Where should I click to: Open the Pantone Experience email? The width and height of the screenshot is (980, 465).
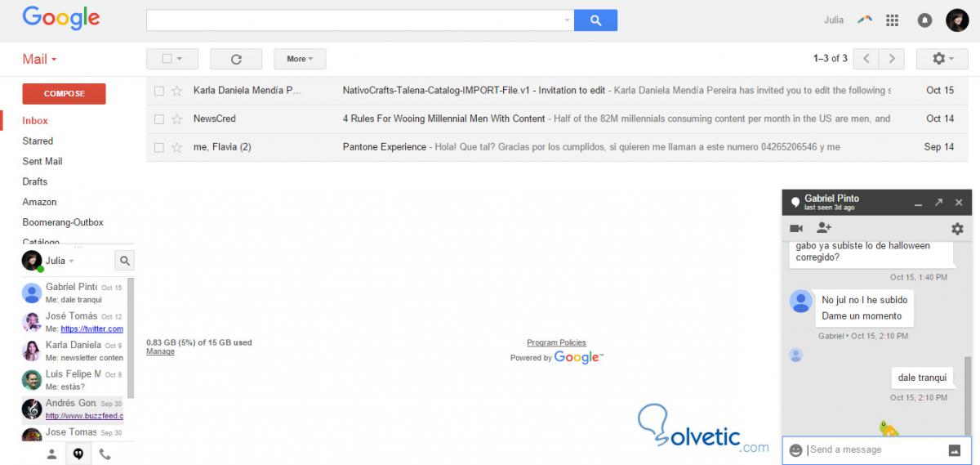[555, 147]
